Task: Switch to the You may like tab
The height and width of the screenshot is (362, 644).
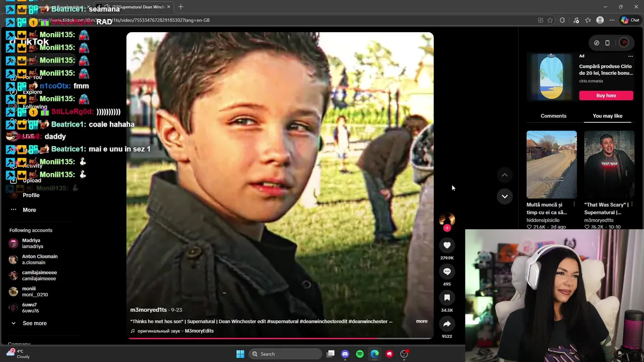Action: point(607,116)
